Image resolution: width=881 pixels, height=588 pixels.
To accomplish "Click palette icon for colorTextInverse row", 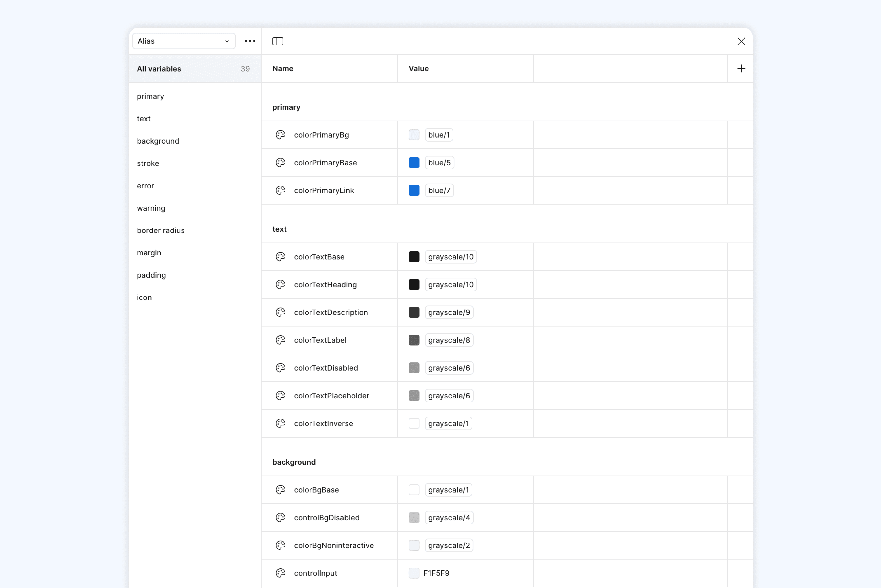I will (x=281, y=423).
